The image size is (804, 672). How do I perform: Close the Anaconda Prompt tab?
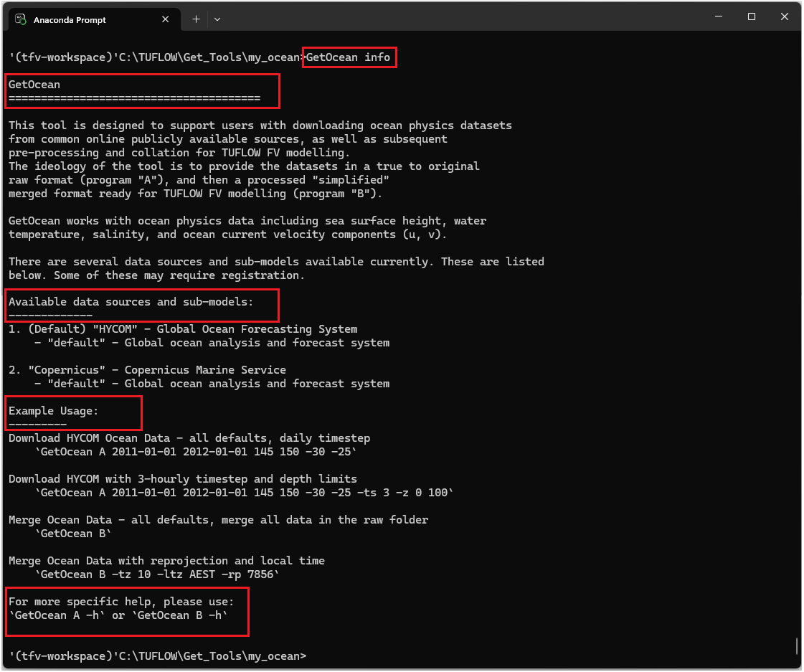(166, 19)
